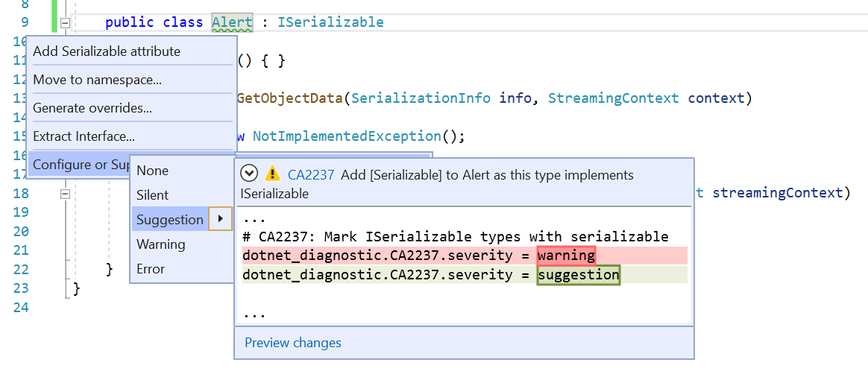Click line number 20 in the margin

point(20,231)
